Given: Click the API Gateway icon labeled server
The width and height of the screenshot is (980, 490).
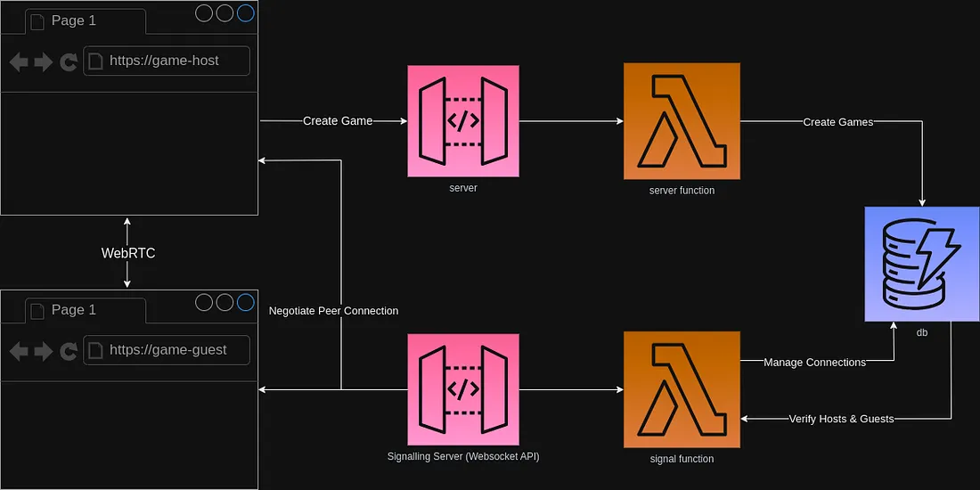Looking at the screenshot, I should coord(463,120).
